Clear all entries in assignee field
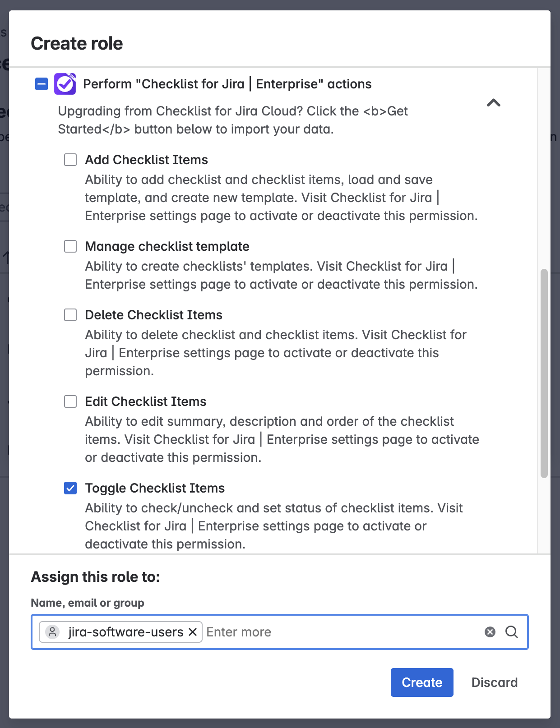 pyautogui.click(x=490, y=632)
